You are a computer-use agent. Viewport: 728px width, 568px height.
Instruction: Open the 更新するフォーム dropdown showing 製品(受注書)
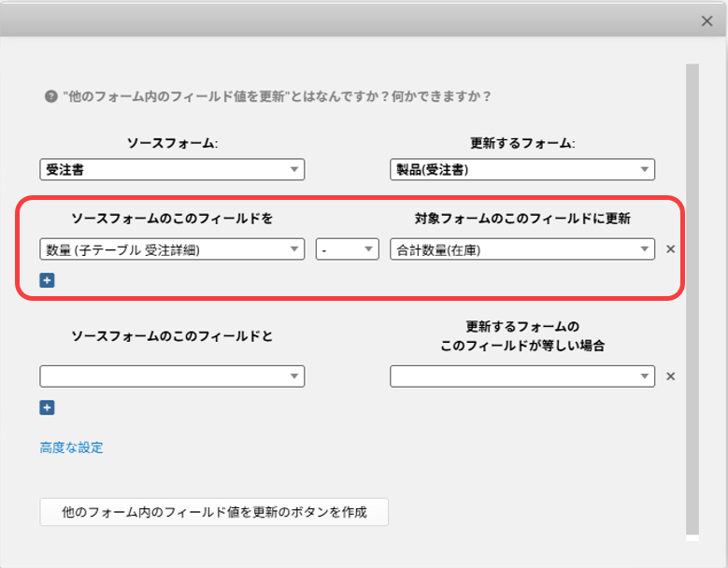(x=521, y=169)
